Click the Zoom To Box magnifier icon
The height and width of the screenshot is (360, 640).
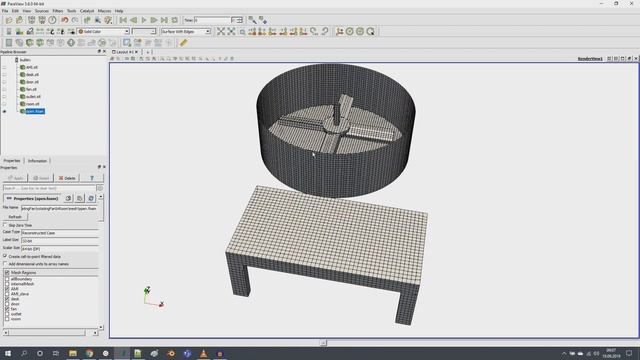[242, 31]
